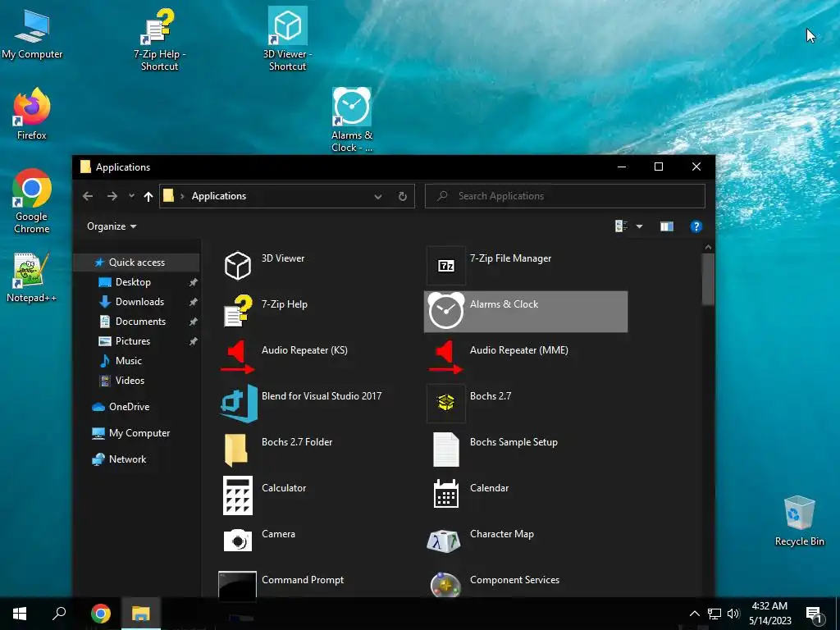Screen dimensions: 840x630
Task: Select the Google Chrome desktop icon
Action: point(32,202)
